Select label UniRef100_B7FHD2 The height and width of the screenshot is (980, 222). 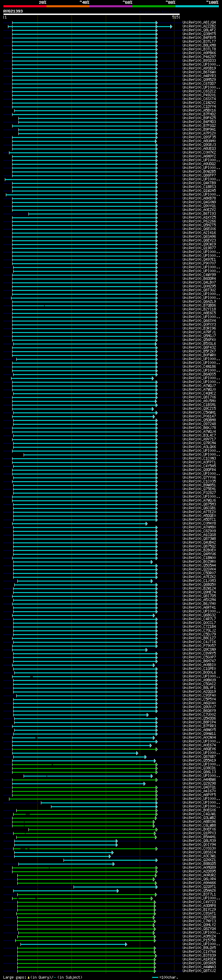tap(199, 114)
